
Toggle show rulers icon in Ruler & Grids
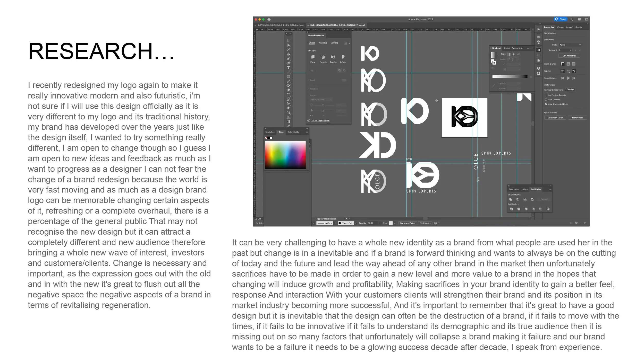[x=563, y=64]
